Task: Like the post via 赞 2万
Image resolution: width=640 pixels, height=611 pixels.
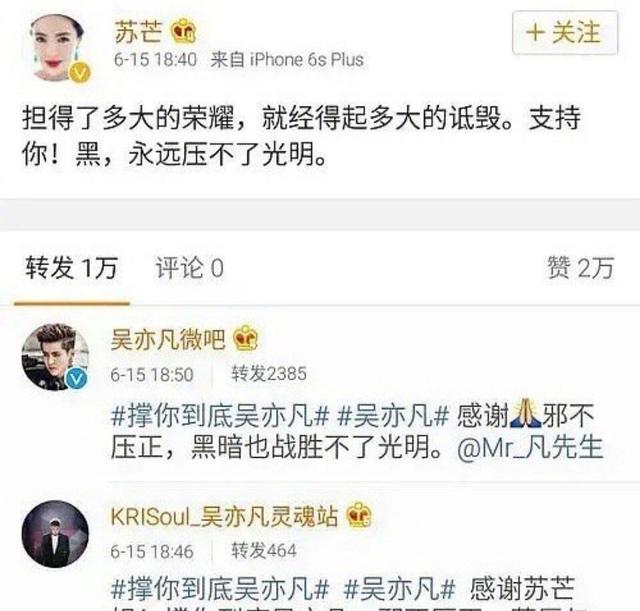Action: (x=580, y=268)
